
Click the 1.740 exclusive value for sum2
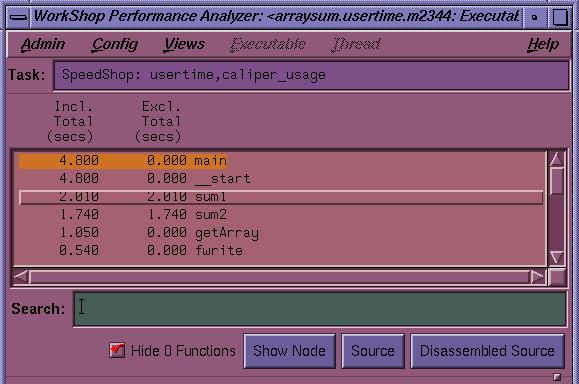[x=167, y=215]
